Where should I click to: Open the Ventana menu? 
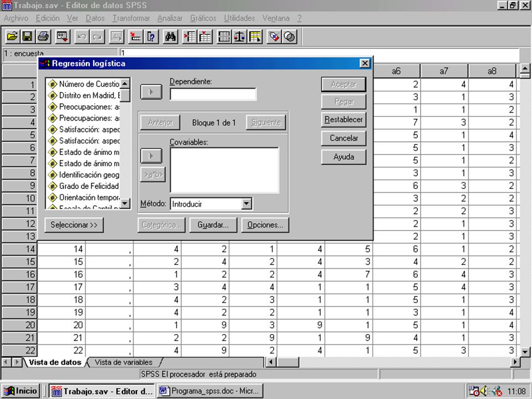[276, 18]
